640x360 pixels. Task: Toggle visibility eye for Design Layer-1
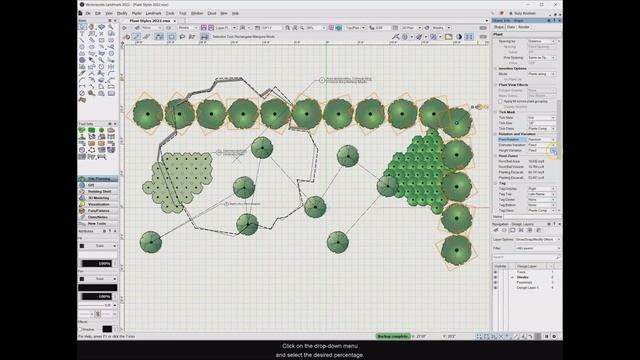coord(496,288)
